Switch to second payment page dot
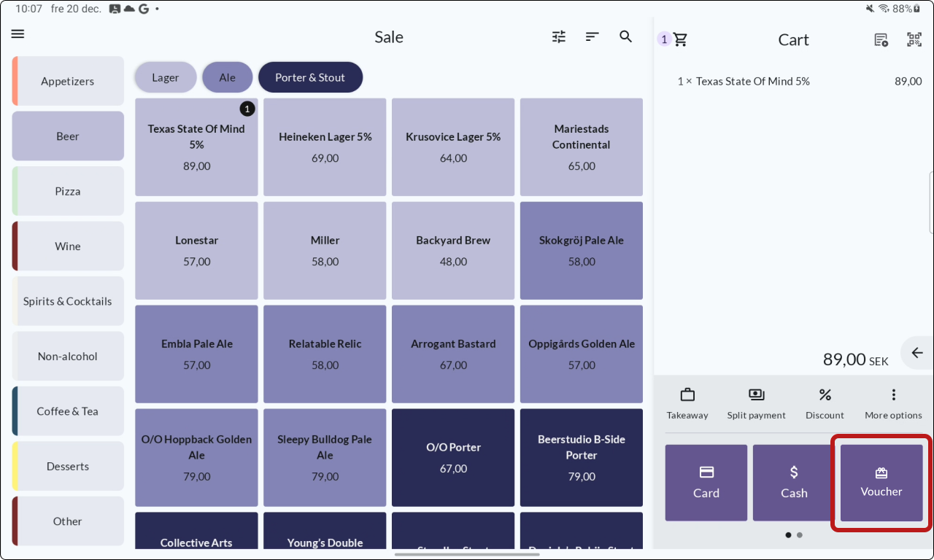This screenshot has height=560, width=934. click(x=800, y=535)
